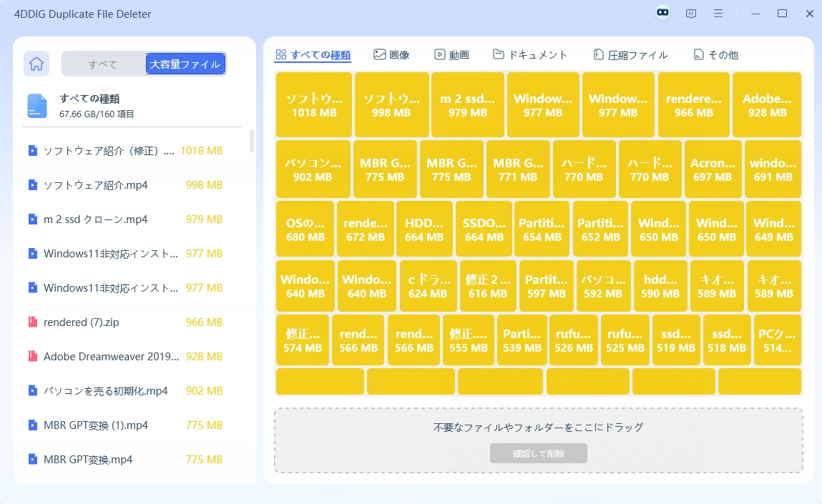
Task: Click the 確認して削除 button
Action: point(539,453)
